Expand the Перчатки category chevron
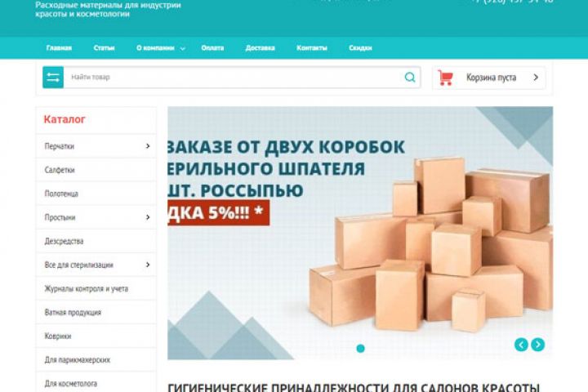Image resolution: width=588 pixels, height=392 pixels. [148, 146]
